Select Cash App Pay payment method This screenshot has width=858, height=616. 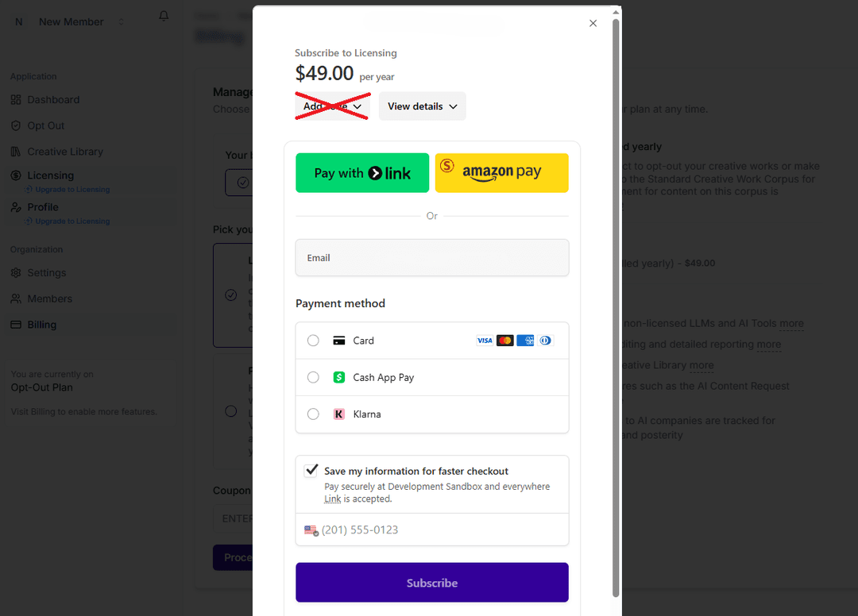[x=313, y=377]
